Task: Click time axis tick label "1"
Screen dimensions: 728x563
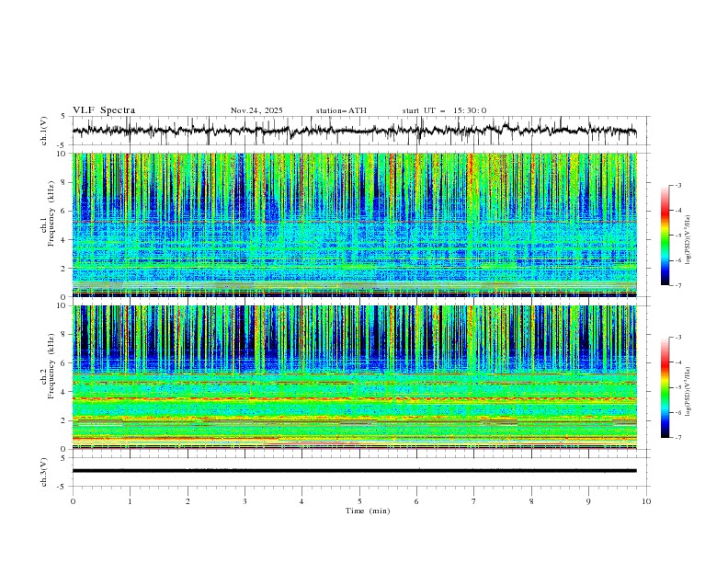Action: pyautogui.click(x=130, y=501)
